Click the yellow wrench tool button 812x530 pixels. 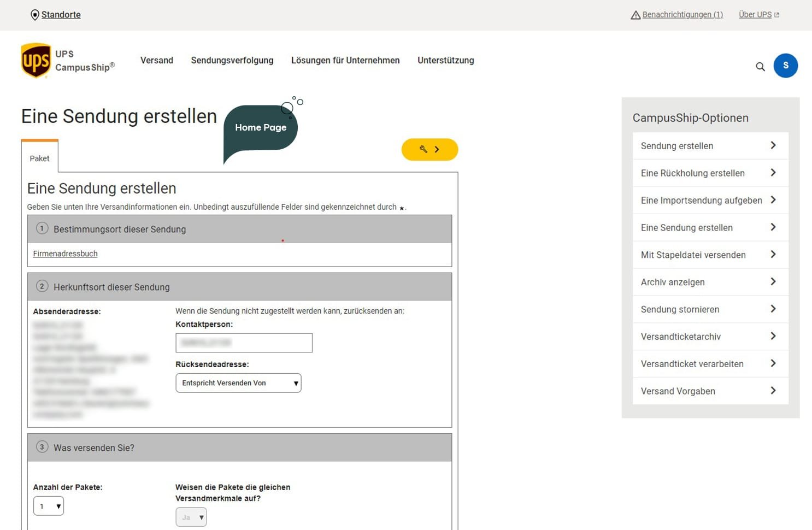(429, 149)
